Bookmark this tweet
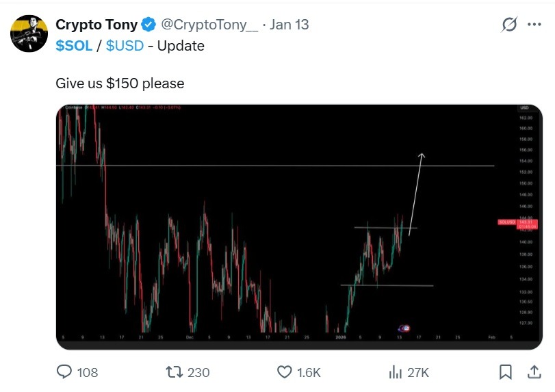 (506, 372)
